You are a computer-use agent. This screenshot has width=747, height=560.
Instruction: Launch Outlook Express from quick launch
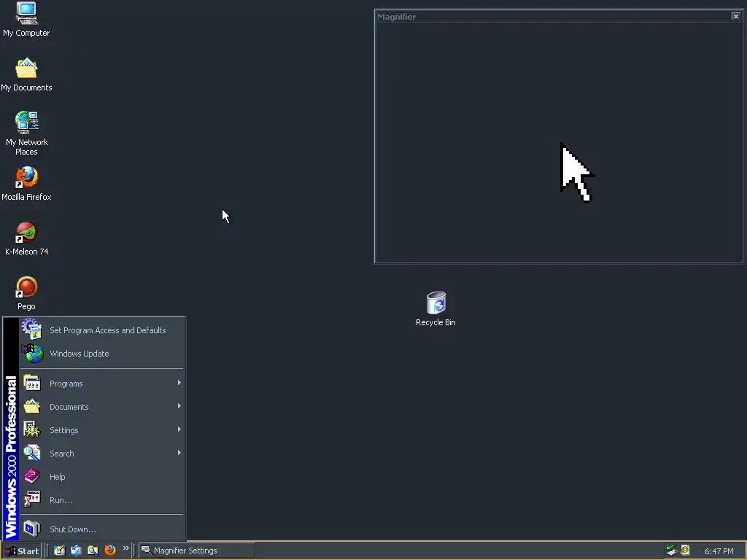[x=76, y=551]
